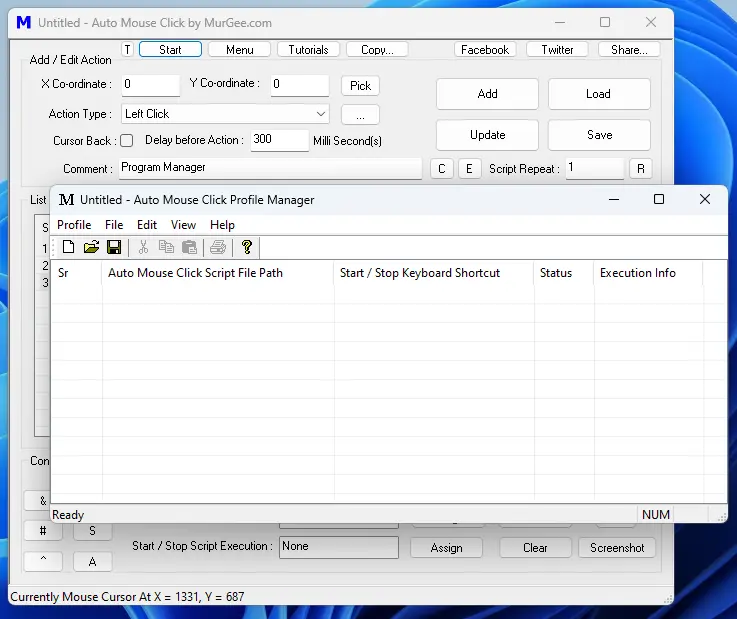
Task: Click the R button next to Script Repeat
Action: 641,169
